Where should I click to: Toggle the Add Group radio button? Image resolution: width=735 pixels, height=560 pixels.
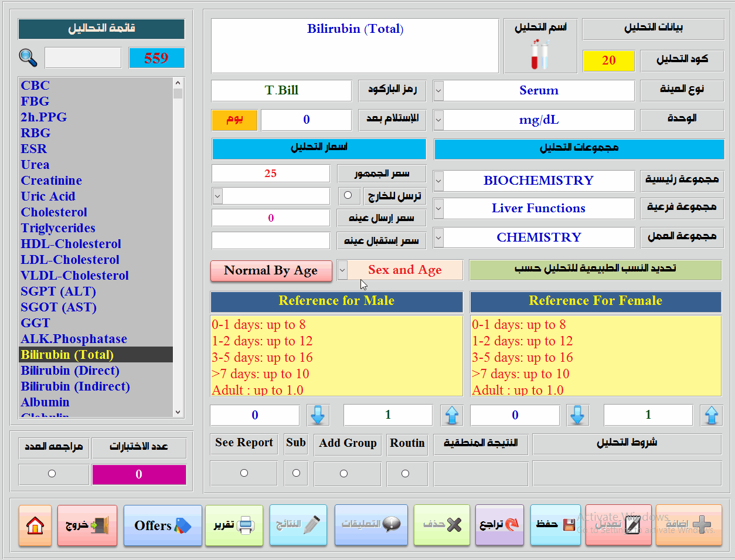click(x=343, y=473)
